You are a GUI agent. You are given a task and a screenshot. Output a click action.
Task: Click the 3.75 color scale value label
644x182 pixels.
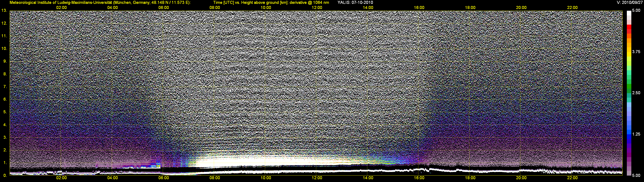click(636, 52)
